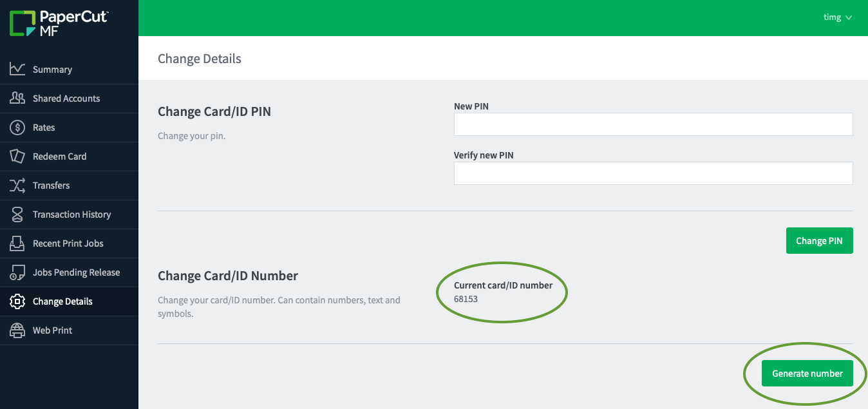Click the 'Change your pin.' description
Screen dimensions: 868x409
pyautogui.click(x=191, y=136)
